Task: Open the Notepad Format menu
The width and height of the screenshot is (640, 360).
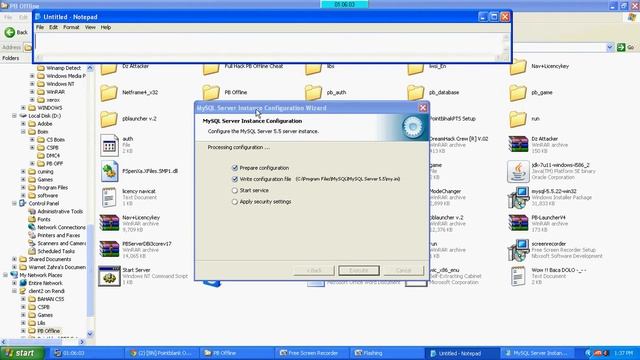Action: click(x=71, y=27)
